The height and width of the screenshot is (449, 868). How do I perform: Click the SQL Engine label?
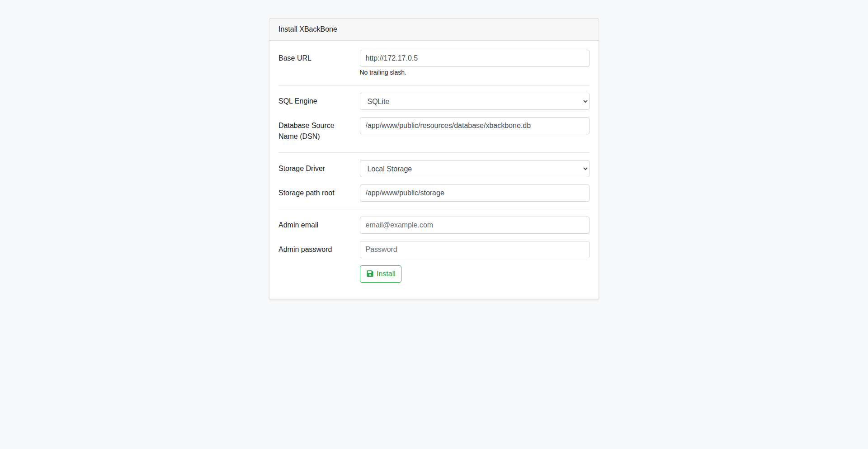click(x=297, y=101)
